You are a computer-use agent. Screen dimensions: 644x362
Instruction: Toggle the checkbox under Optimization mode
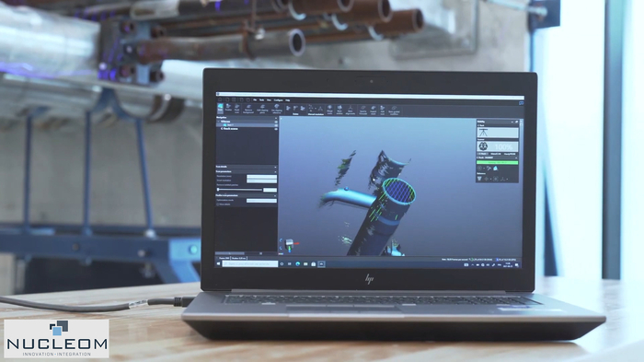(x=218, y=204)
